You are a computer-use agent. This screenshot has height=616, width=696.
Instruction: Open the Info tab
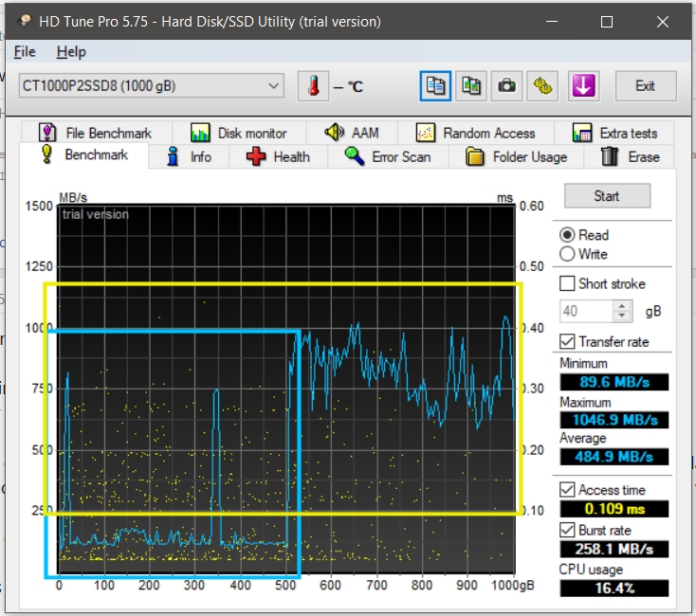click(x=189, y=157)
